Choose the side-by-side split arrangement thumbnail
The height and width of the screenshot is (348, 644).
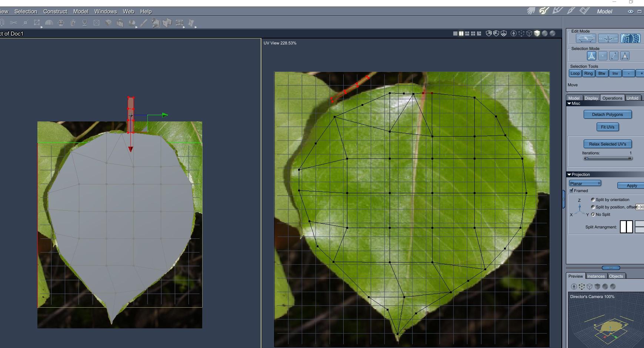[626, 227]
